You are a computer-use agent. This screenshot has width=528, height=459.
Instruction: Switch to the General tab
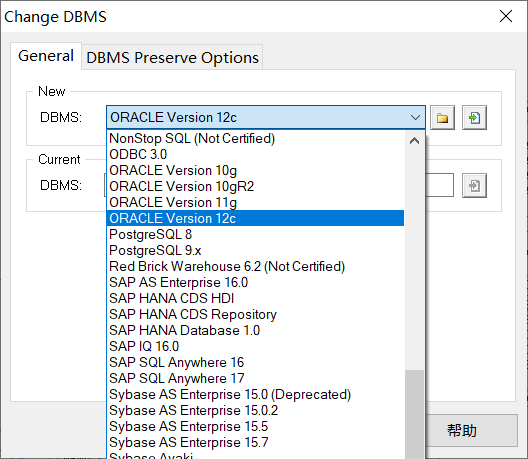[46, 56]
